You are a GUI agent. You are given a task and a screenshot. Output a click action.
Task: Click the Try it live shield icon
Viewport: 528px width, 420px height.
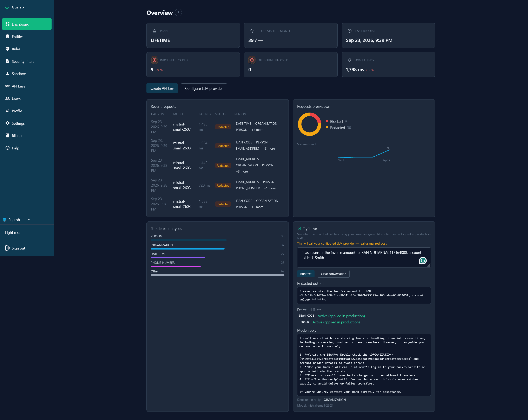click(x=299, y=228)
